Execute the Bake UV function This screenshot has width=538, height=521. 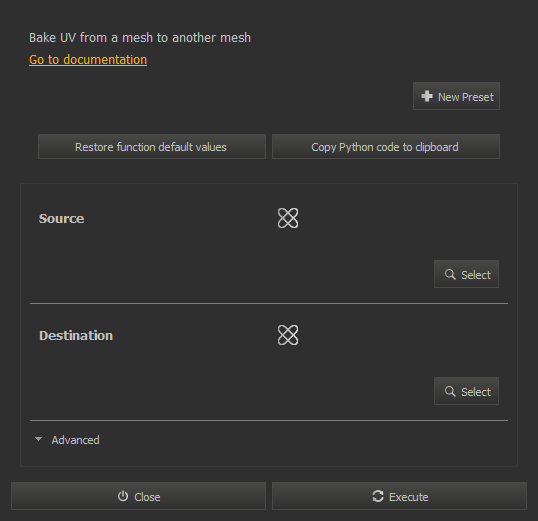click(399, 496)
